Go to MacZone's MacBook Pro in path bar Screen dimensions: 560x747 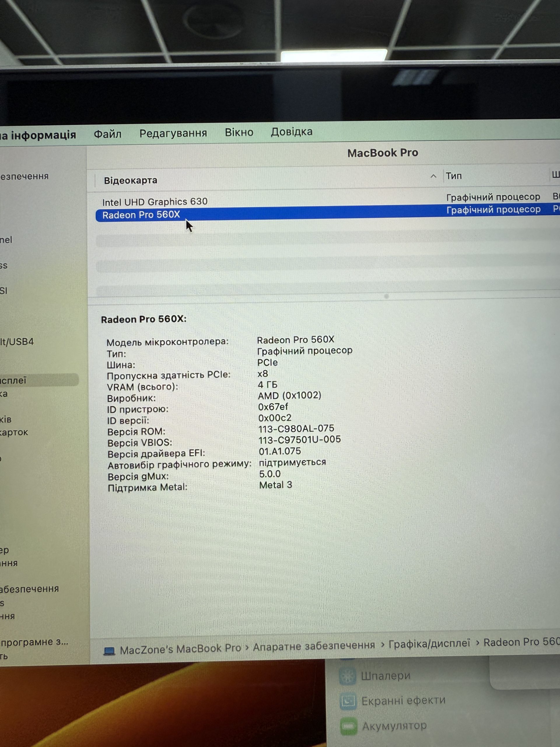click(x=180, y=649)
